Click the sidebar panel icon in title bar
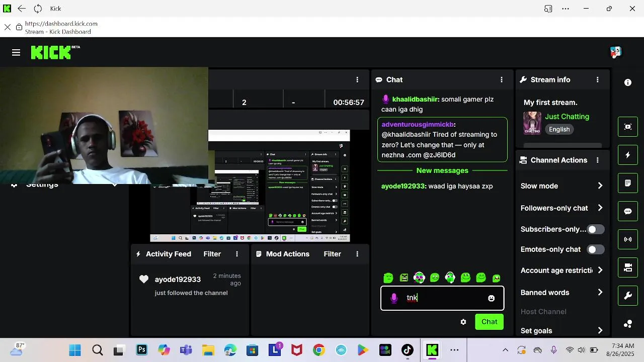 coord(548,9)
